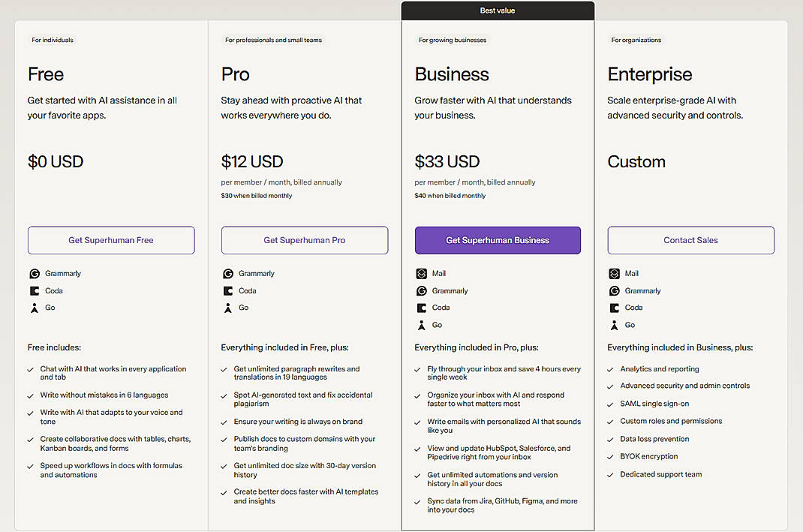
Task: Click the Coda icon in the Enterprise plan
Action: 614,308
